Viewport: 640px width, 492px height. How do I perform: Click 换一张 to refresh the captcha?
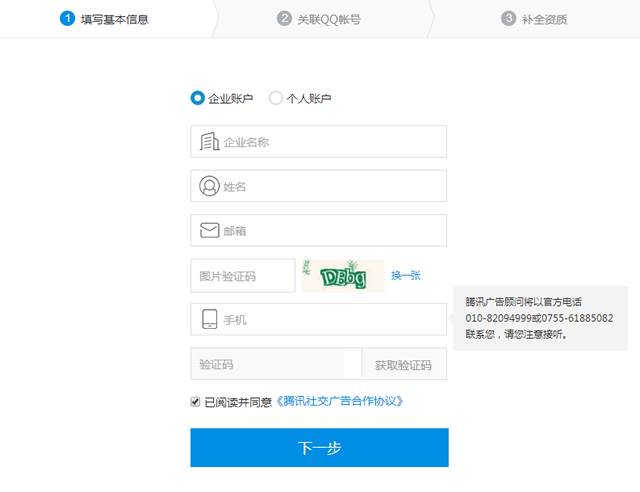[406, 276]
